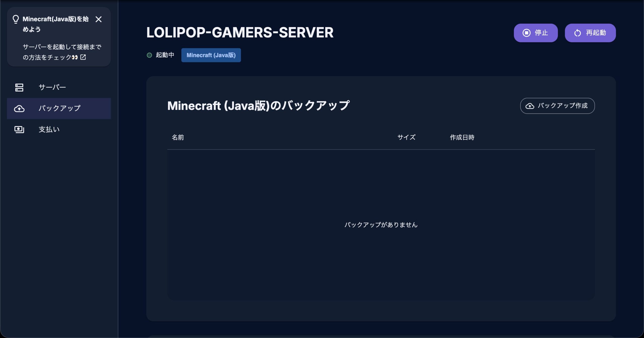Click the 起動中 status text
This screenshot has height=338, width=644.
pyautogui.click(x=165, y=55)
